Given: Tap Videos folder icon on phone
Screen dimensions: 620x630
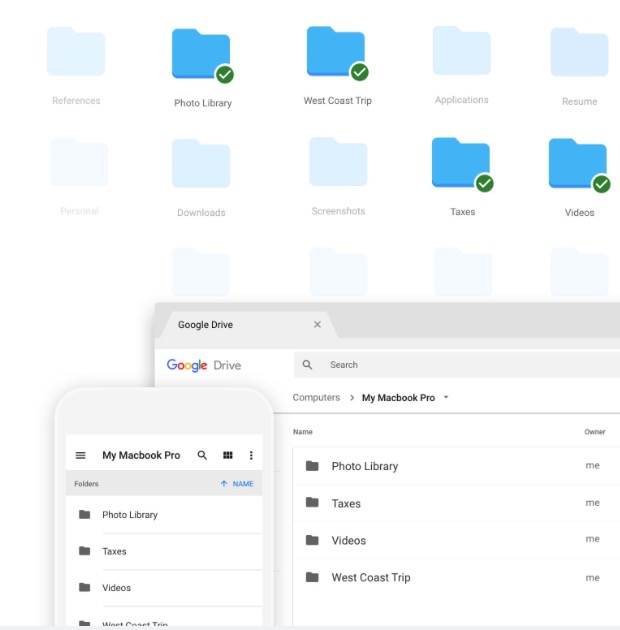Looking at the screenshot, I should click(84, 587).
